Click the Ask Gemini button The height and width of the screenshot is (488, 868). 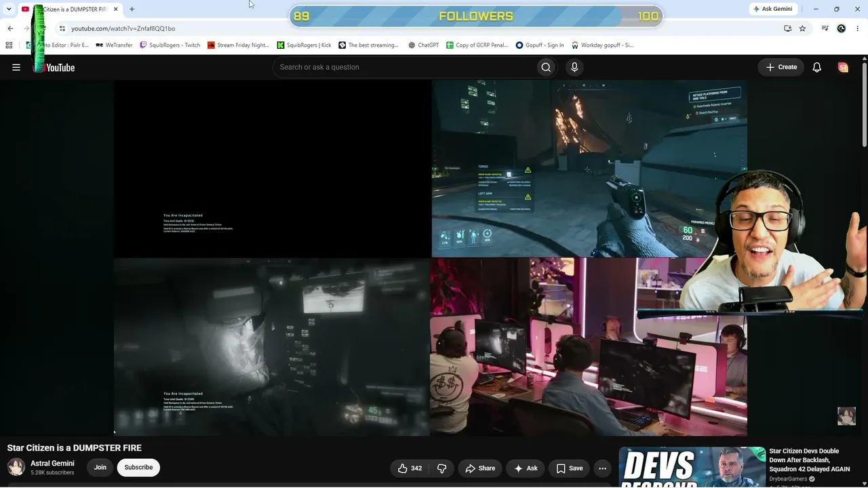(772, 9)
